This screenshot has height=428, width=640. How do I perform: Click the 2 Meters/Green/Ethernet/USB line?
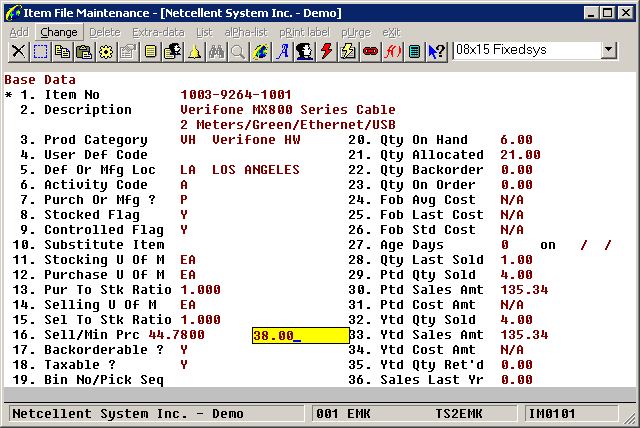point(288,125)
